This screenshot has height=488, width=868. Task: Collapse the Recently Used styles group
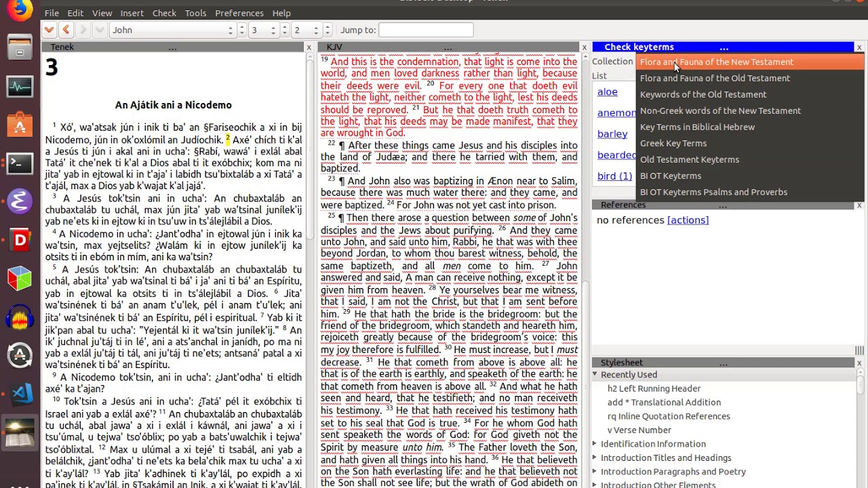[x=595, y=374]
